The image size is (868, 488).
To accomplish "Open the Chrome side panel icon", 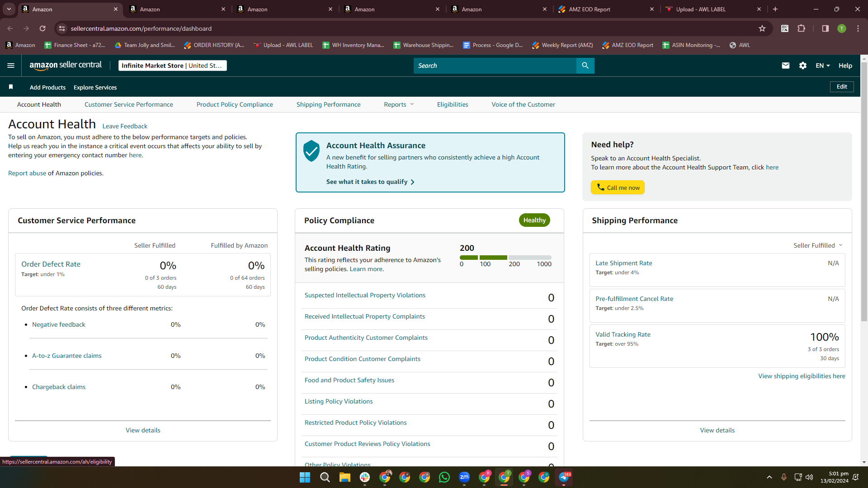I will (x=826, y=28).
